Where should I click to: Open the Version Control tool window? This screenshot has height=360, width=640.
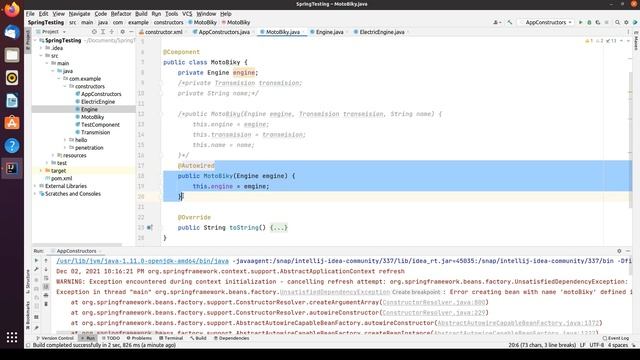point(55,338)
